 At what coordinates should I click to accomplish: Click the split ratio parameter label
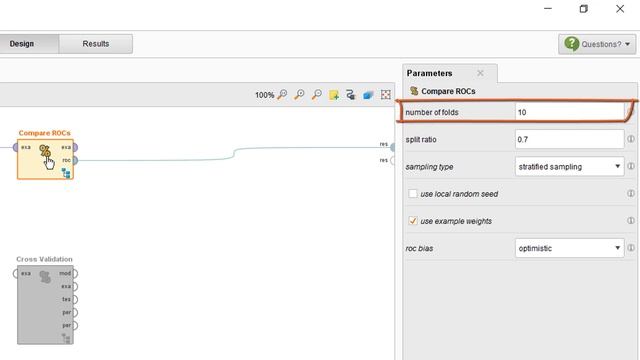[x=421, y=140]
